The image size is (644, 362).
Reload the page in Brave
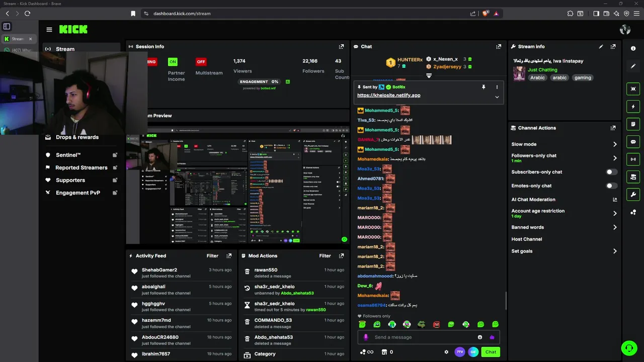[27, 14]
